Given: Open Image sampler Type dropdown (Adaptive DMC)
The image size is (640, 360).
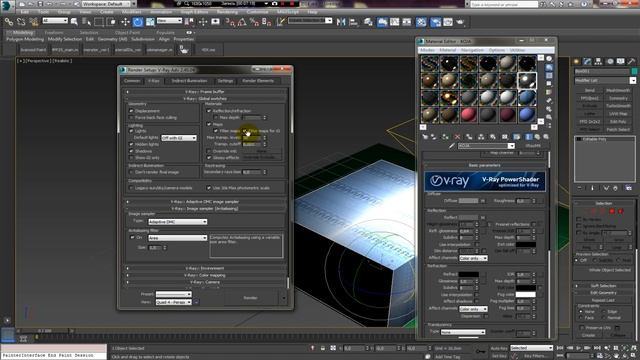Looking at the screenshot, I should (x=178, y=222).
